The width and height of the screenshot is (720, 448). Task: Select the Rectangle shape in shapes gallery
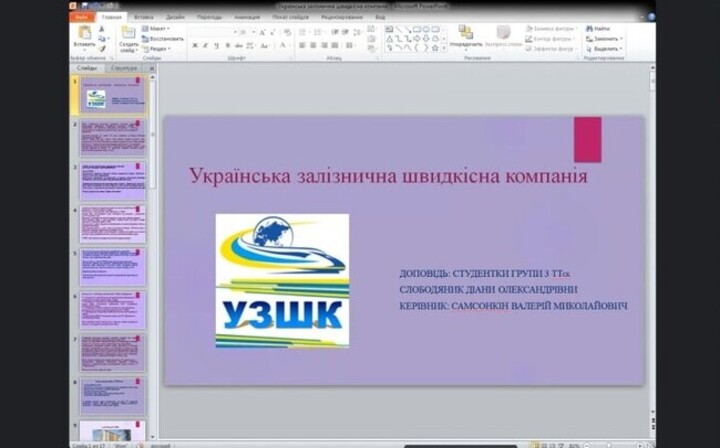(417, 29)
